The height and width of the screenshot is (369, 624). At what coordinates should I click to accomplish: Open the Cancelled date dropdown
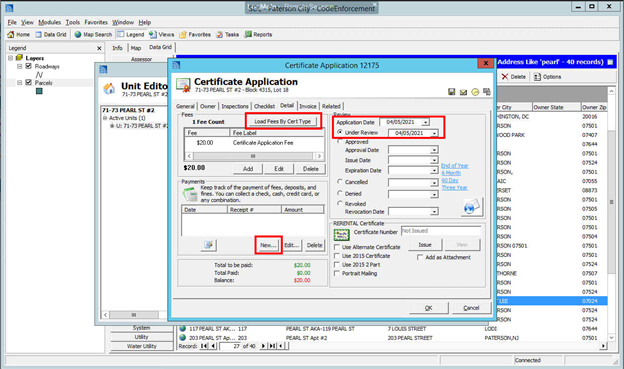point(434,183)
